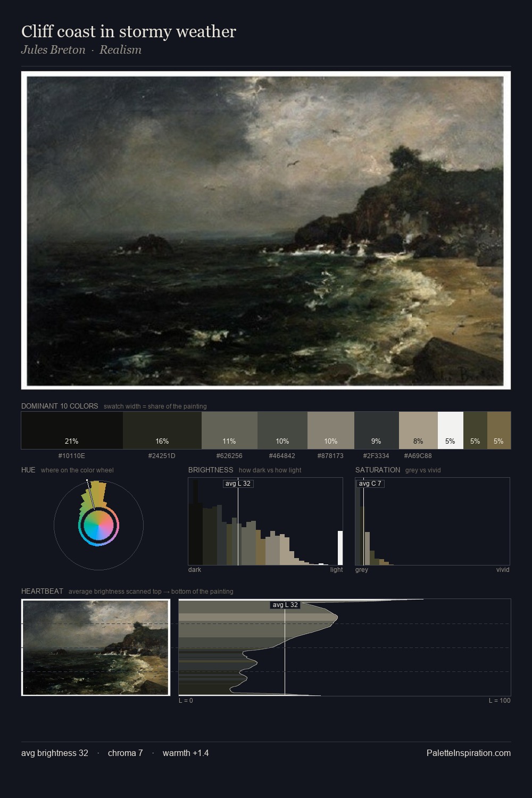
Task: Click hex code #24251D
Action: 162,456
